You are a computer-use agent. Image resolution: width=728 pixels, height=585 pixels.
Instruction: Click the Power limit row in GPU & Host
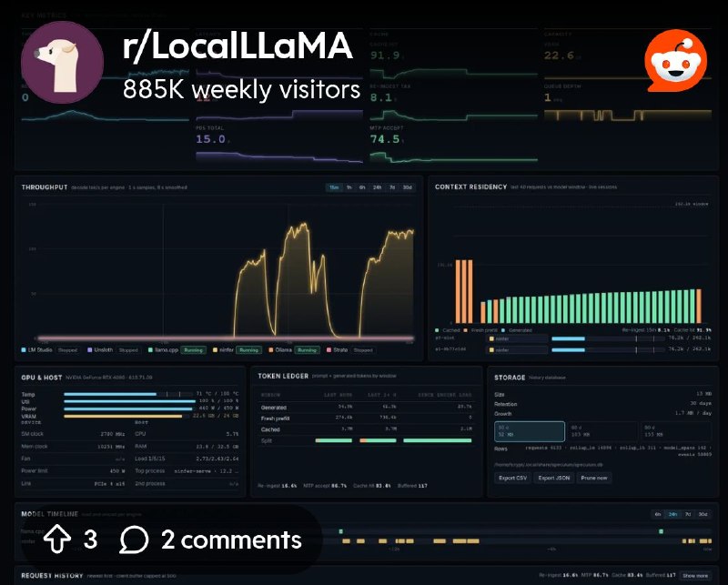tap(73, 470)
